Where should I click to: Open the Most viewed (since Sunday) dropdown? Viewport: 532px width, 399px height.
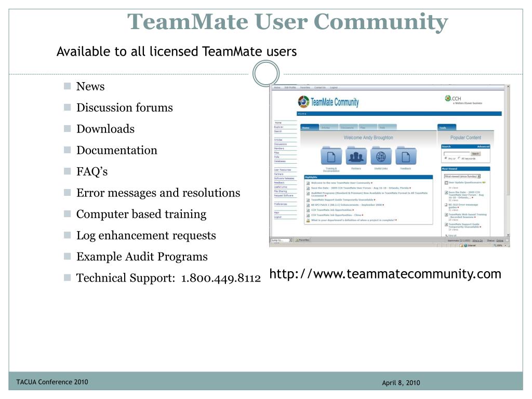tap(462, 177)
